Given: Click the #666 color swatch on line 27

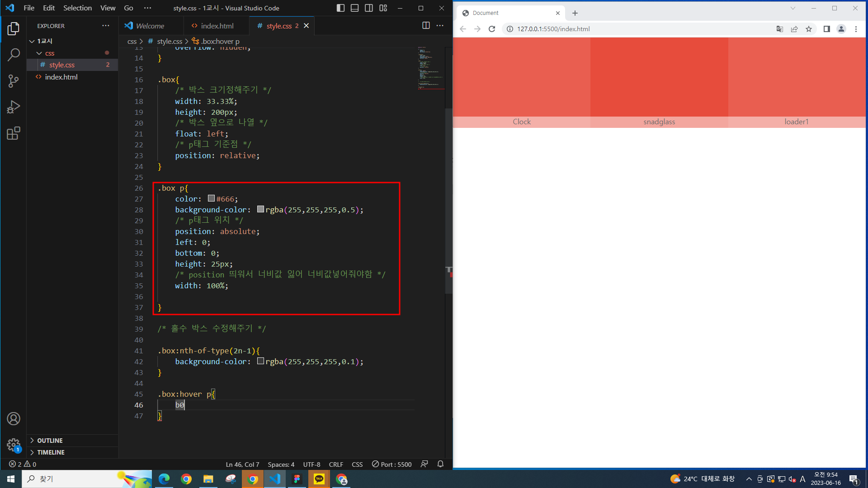Looking at the screenshot, I should pyautogui.click(x=211, y=198).
